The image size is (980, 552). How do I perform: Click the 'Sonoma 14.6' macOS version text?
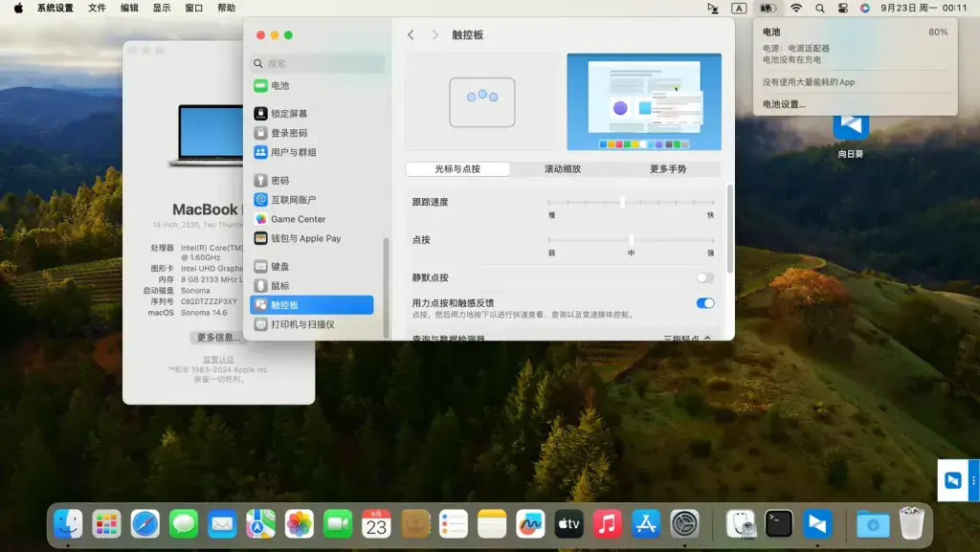point(204,313)
